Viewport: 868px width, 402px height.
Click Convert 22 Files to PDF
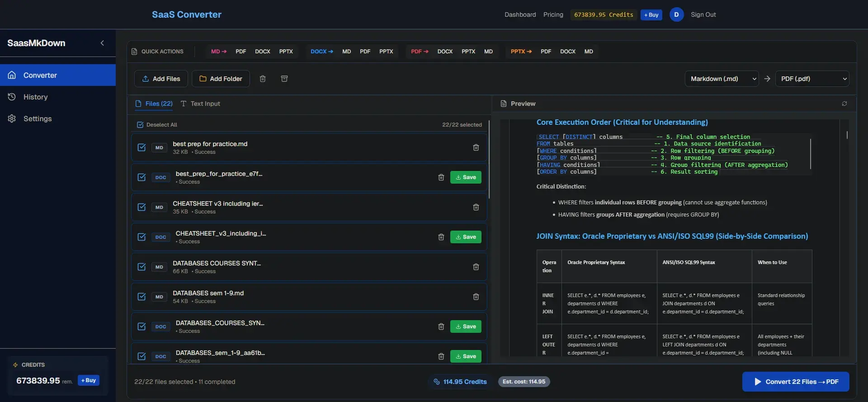pyautogui.click(x=796, y=382)
